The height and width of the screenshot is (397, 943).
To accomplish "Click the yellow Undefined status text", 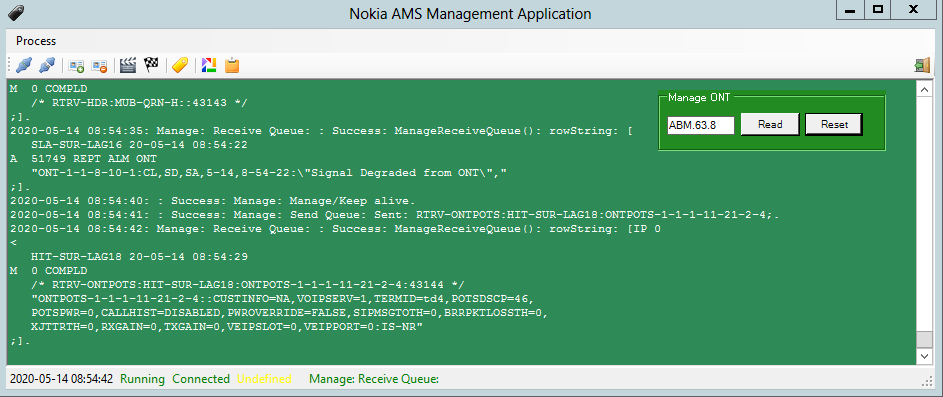I will coord(264,379).
